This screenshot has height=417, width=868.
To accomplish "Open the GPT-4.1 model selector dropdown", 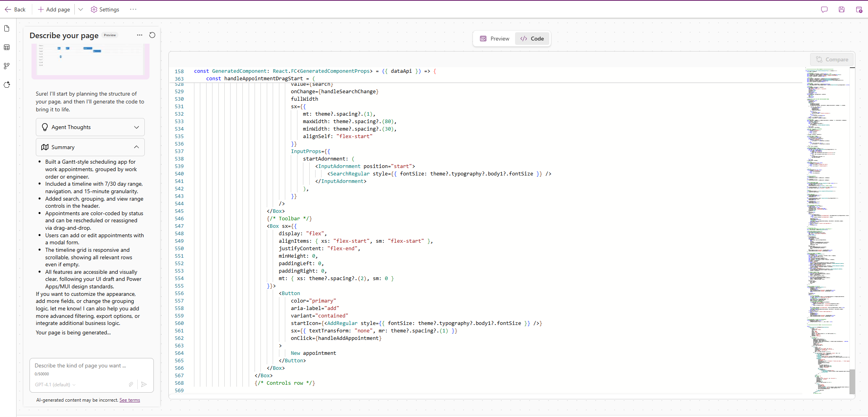I will pyautogui.click(x=55, y=385).
